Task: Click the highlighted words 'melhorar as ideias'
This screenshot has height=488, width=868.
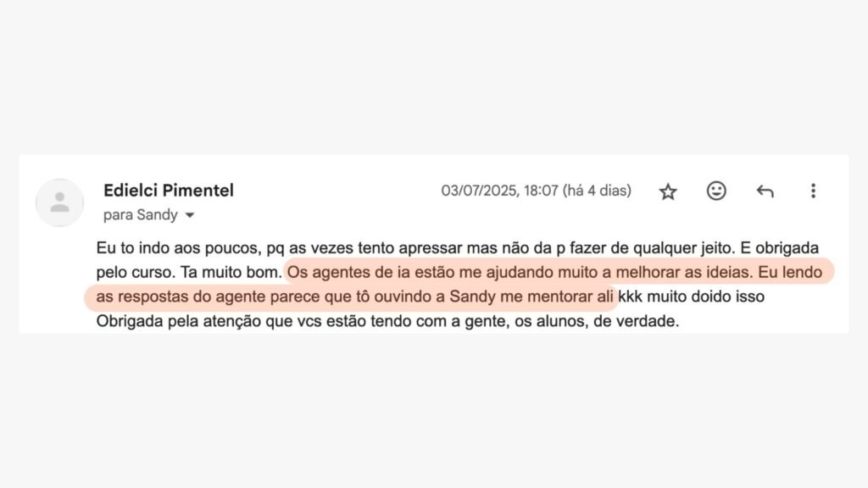Action: pos(687,274)
